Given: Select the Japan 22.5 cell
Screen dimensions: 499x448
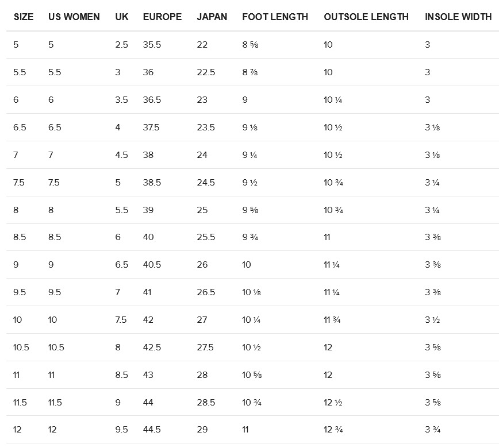Looking at the screenshot, I should tap(206, 72).
